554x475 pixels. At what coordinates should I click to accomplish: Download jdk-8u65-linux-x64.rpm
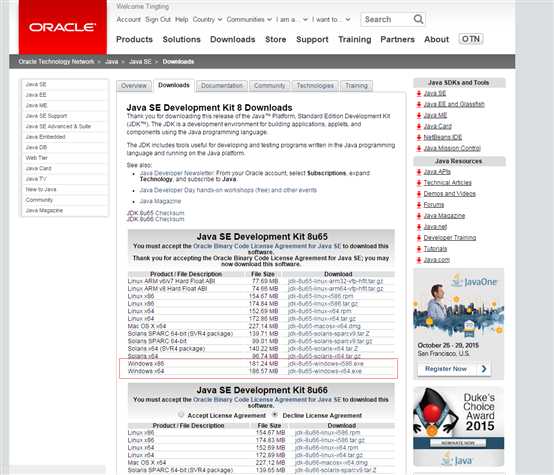click(319, 311)
